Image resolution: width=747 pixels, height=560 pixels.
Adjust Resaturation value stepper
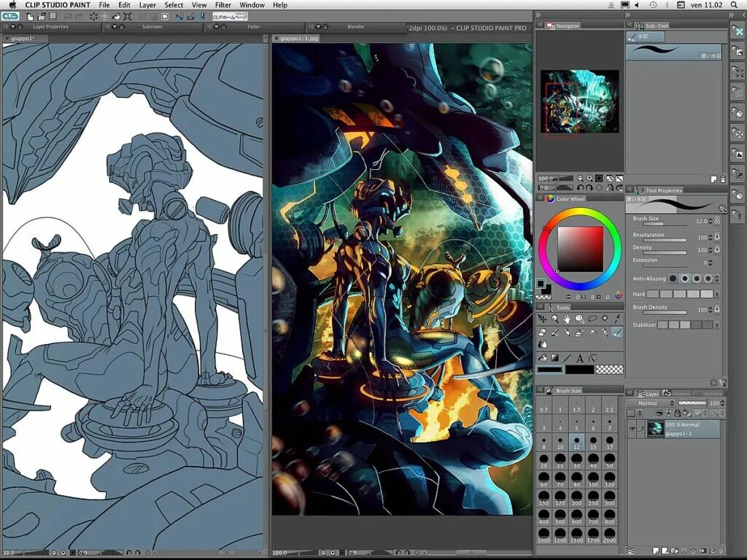711,237
